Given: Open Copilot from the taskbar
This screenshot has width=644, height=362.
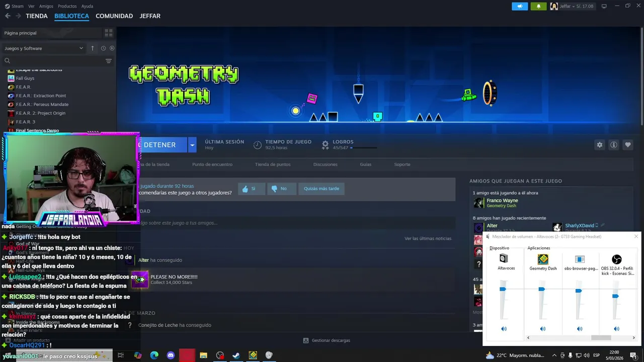Looking at the screenshot, I should pos(137,355).
